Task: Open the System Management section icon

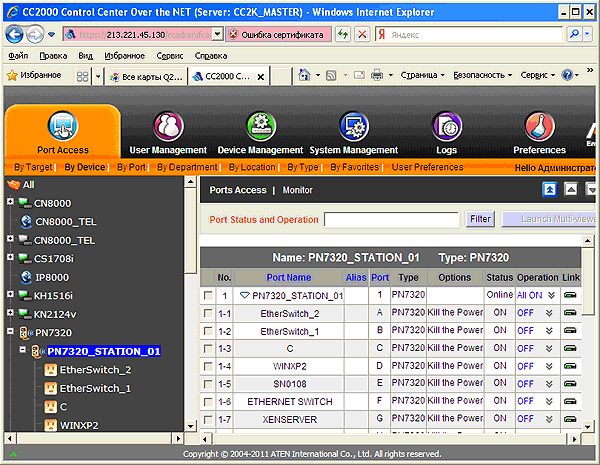Action: coord(353,127)
